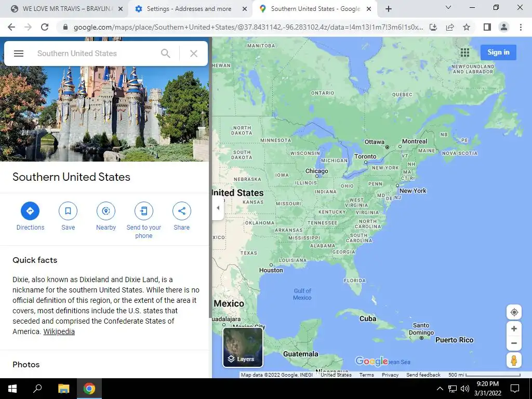Viewport: 532px width, 399px height.
Task: Open the Google Maps hamburger menu
Action: pyautogui.click(x=19, y=54)
